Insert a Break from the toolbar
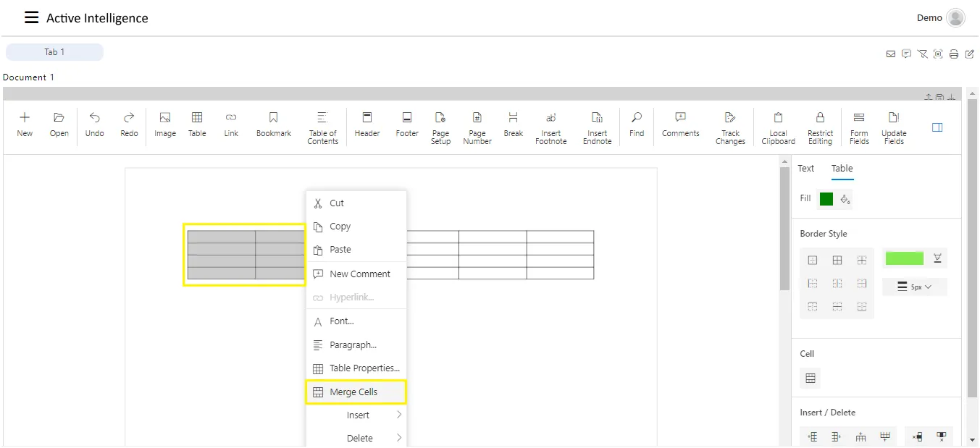Screen dimensions: 980x448 tap(514, 124)
